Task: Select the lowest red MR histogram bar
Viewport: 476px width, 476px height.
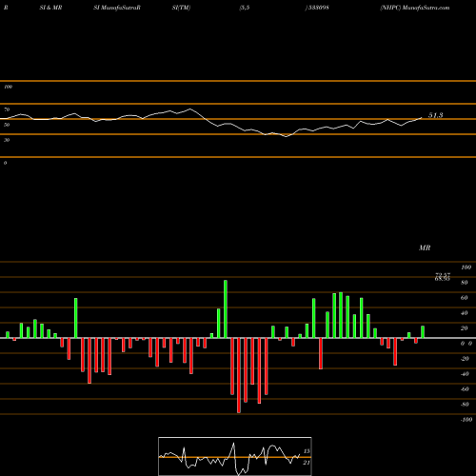Action: (239, 375)
